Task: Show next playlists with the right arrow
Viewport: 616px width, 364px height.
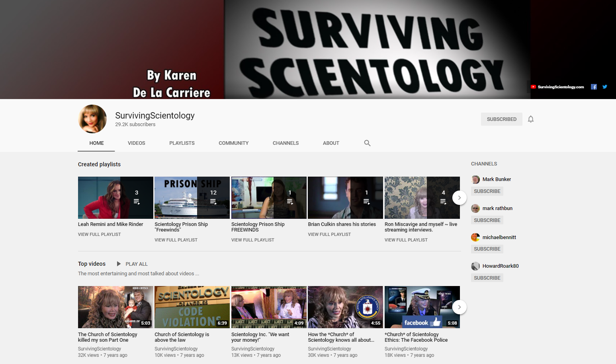Action: (x=460, y=198)
